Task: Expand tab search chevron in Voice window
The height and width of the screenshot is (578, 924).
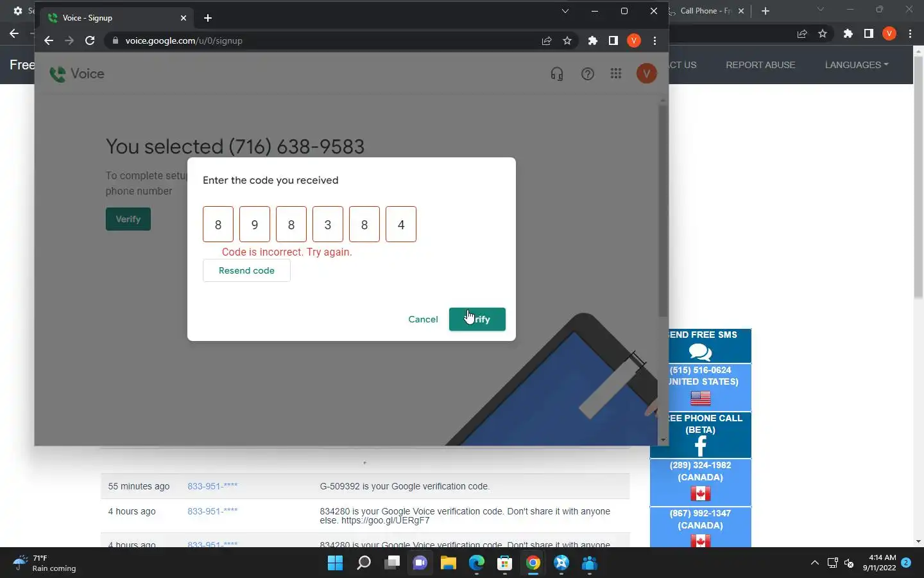Action: pyautogui.click(x=565, y=11)
